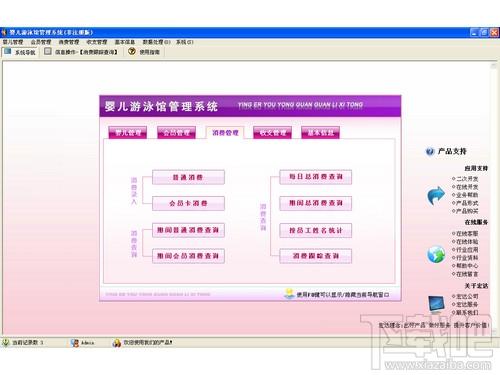
Task: Open 期间会员消费查询
Action: click(x=188, y=256)
